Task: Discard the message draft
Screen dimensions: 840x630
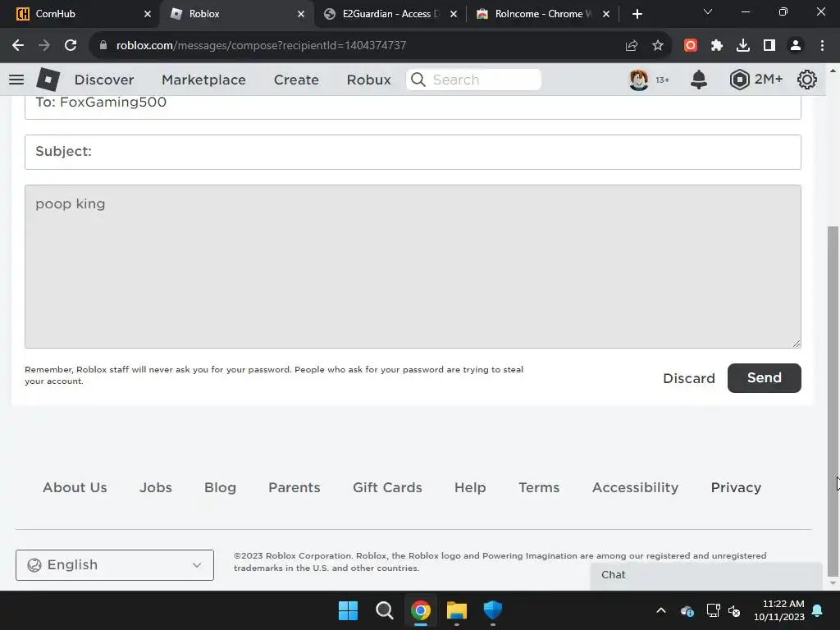Action: [x=689, y=378]
